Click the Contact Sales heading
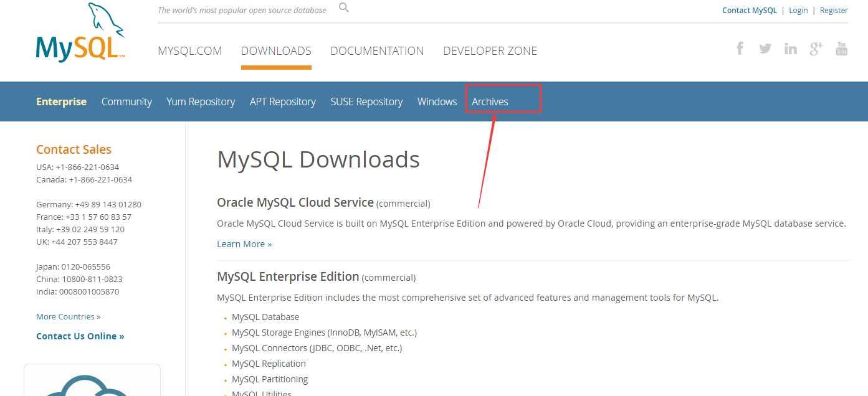Image resolution: width=868 pixels, height=396 pixels. [x=74, y=149]
